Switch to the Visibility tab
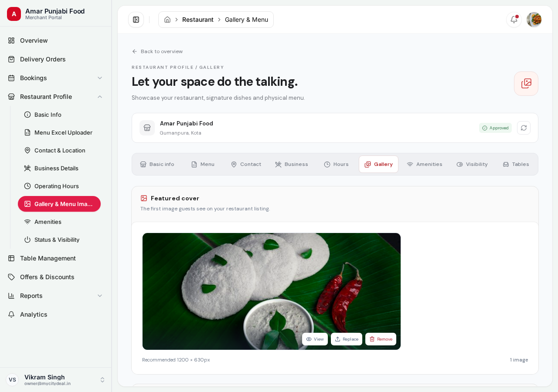This screenshot has height=392, width=558. [472, 164]
